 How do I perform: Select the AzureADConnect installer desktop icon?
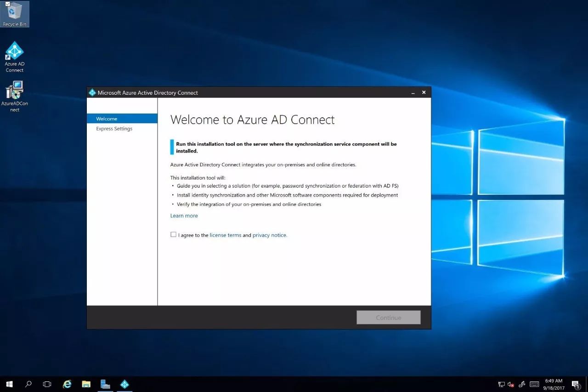14,97
